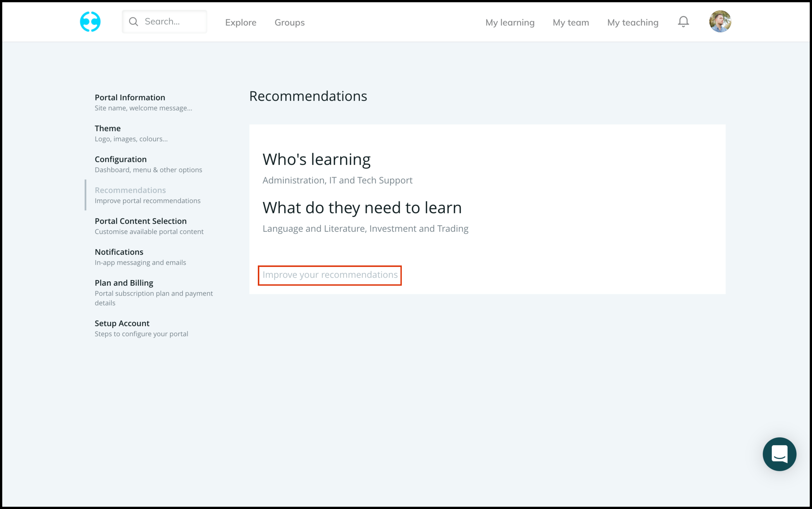Click 'In-app messaging and emails' subtitle
812x509 pixels.
point(140,263)
